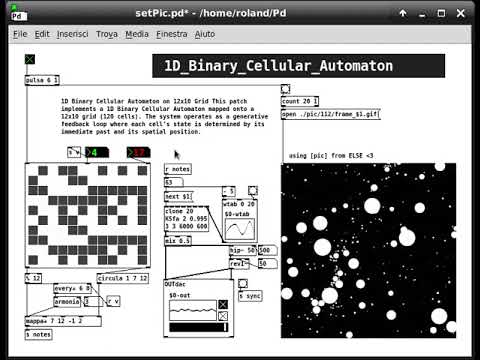Click the bang connected to the wtab 0 20 object

tap(253, 190)
